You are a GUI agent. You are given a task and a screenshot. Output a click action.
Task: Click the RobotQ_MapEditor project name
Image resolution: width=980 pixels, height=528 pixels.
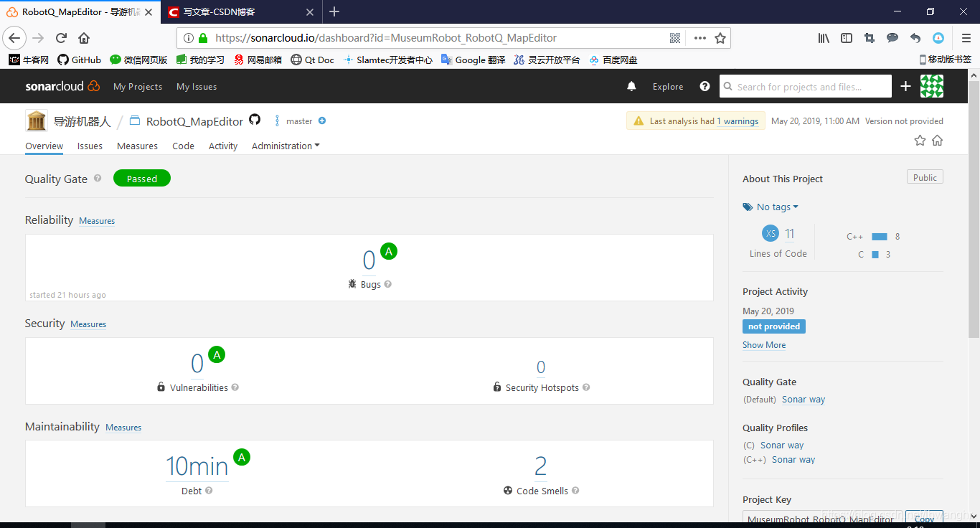click(194, 121)
